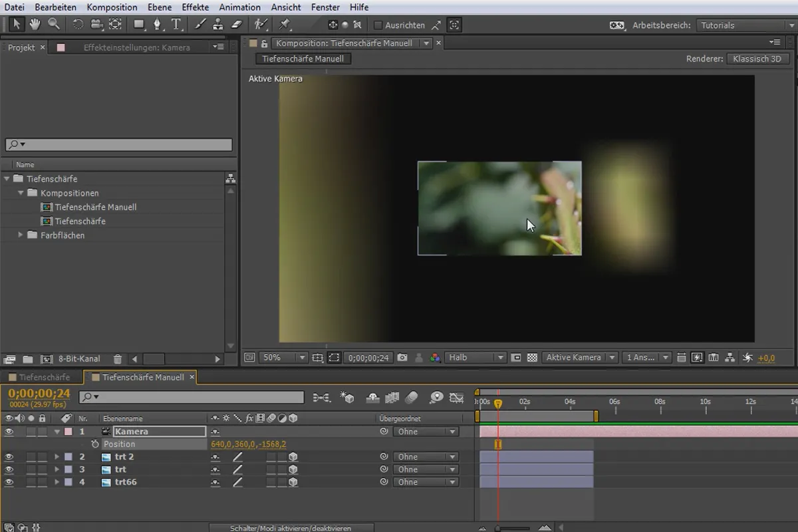The height and width of the screenshot is (532, 798).
Task: Select the Selection arrow tool
Action: (17, 25)
